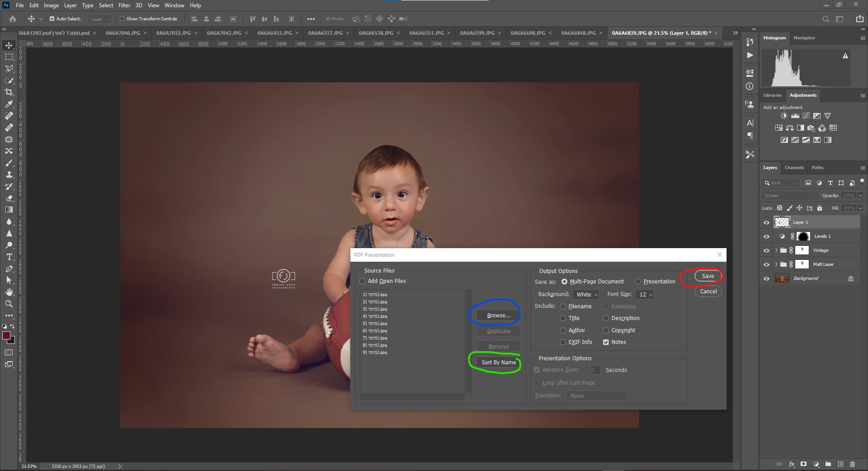Open the Font Size dropdown

644,295
